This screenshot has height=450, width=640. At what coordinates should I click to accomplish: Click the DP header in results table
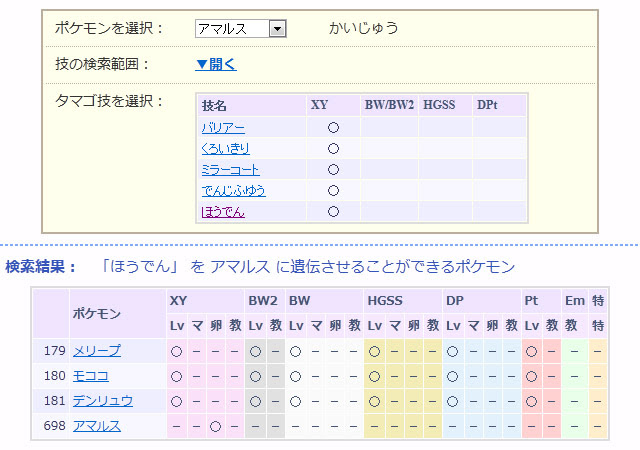coord(455,301)
